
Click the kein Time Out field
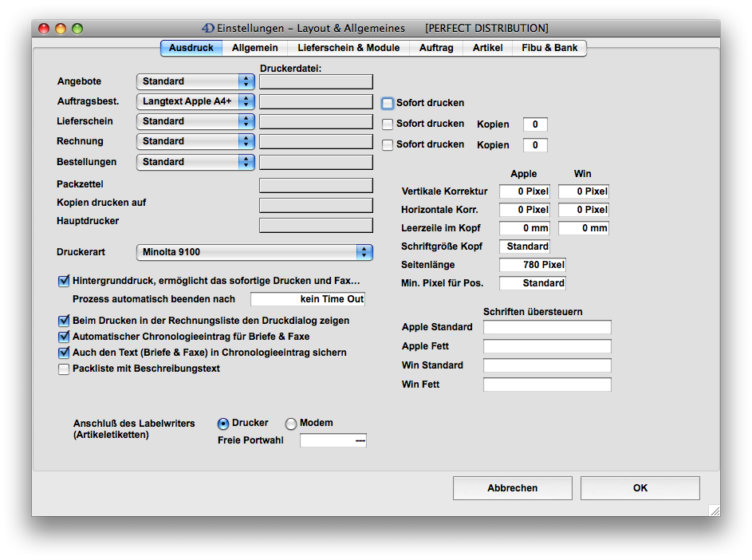click(308, 299)
